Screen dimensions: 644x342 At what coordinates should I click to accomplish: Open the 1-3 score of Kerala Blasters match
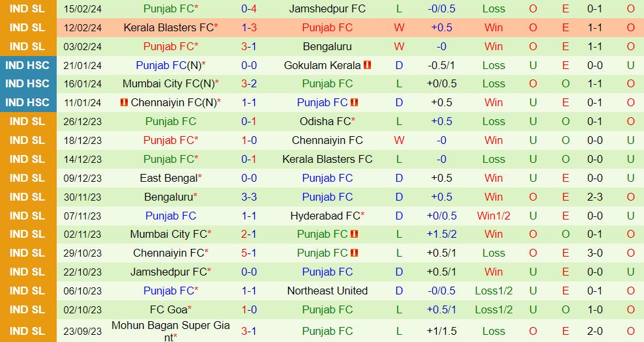pyautogui.click(x=249, y=28)
